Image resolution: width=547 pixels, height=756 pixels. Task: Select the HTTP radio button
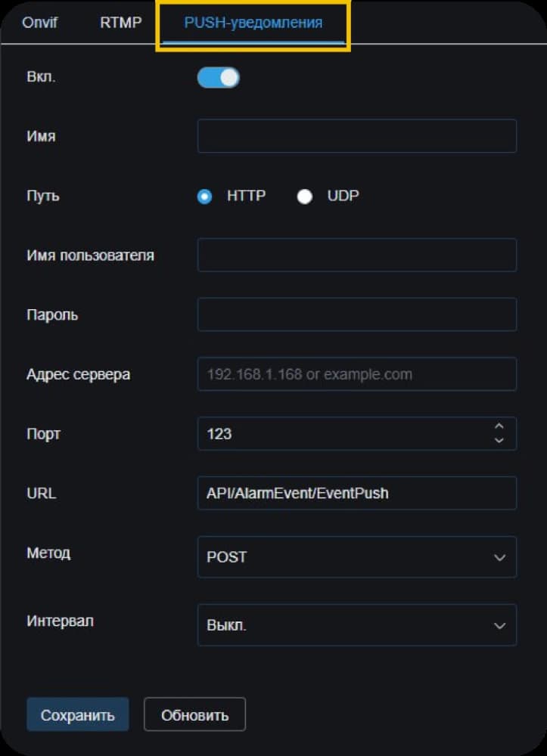204,197
